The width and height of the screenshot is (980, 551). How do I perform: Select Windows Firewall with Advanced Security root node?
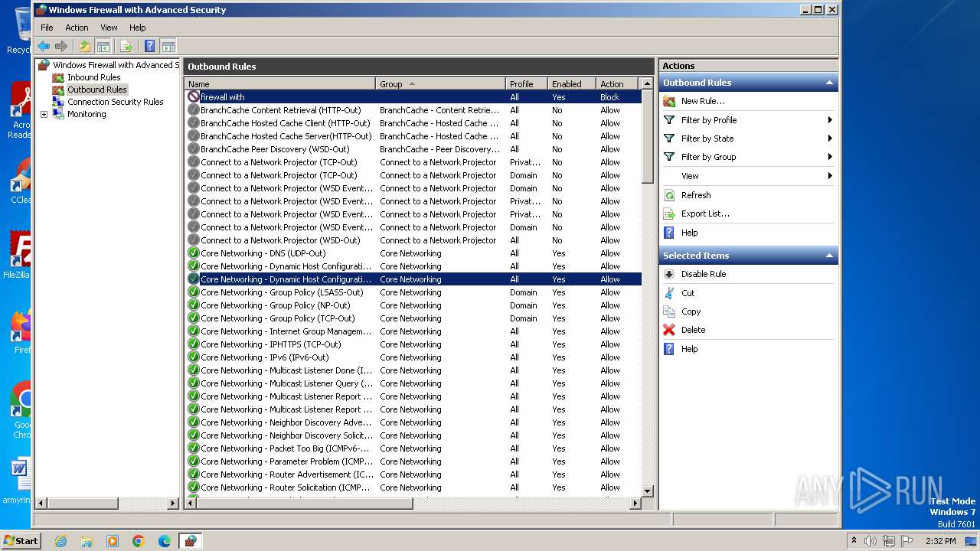(x=116, y=65)
